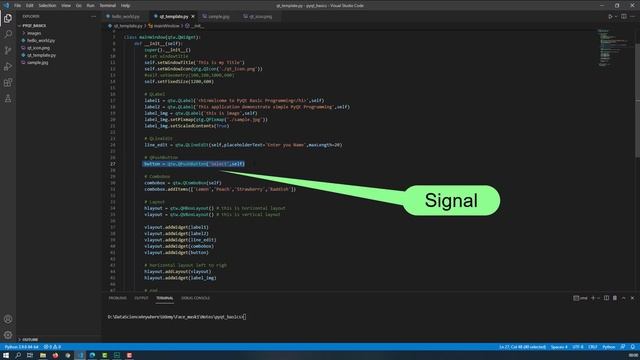This screenshot has width=640, height=360.
Task: Open the Go menu
Action: pos(79,6)
